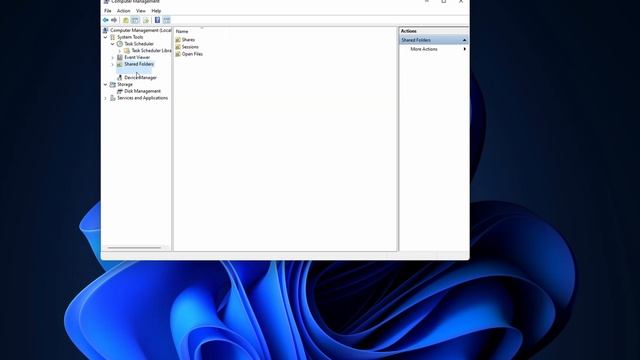Close the Computer Management window

pos(461,2)
